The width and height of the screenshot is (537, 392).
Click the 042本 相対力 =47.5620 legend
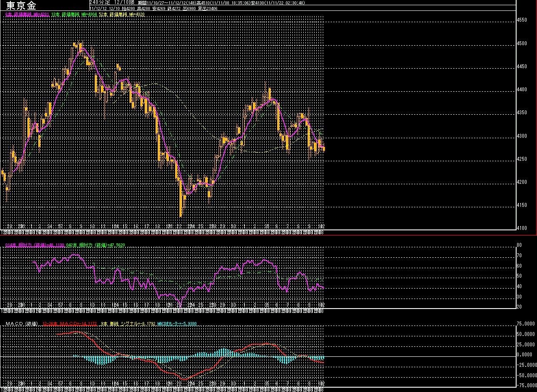(96, 245)
